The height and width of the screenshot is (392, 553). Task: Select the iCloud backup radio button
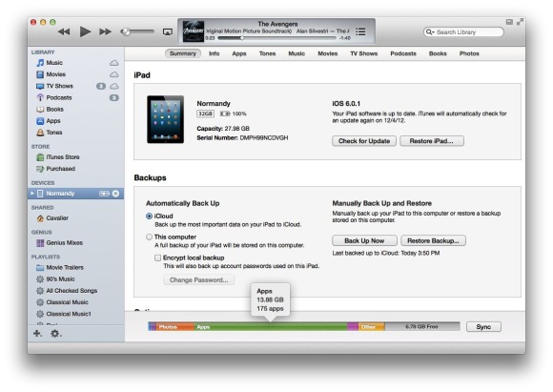(x=149, y=216)
